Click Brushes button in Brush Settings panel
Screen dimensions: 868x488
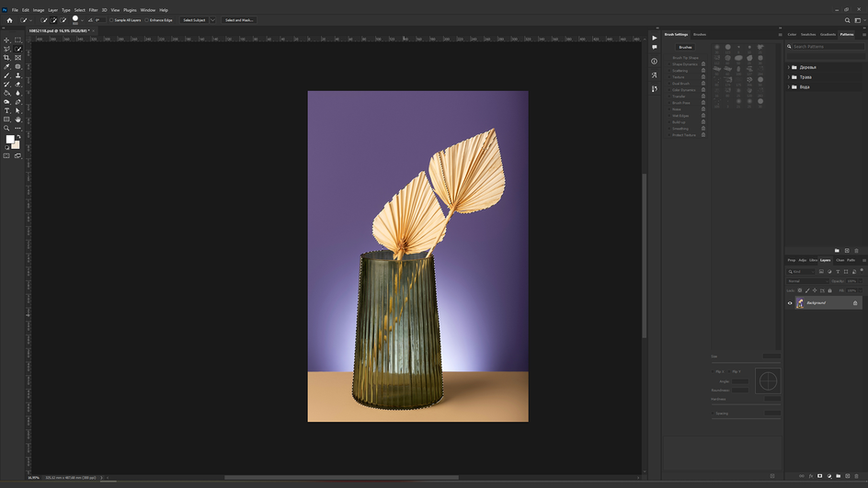point(685,48)
